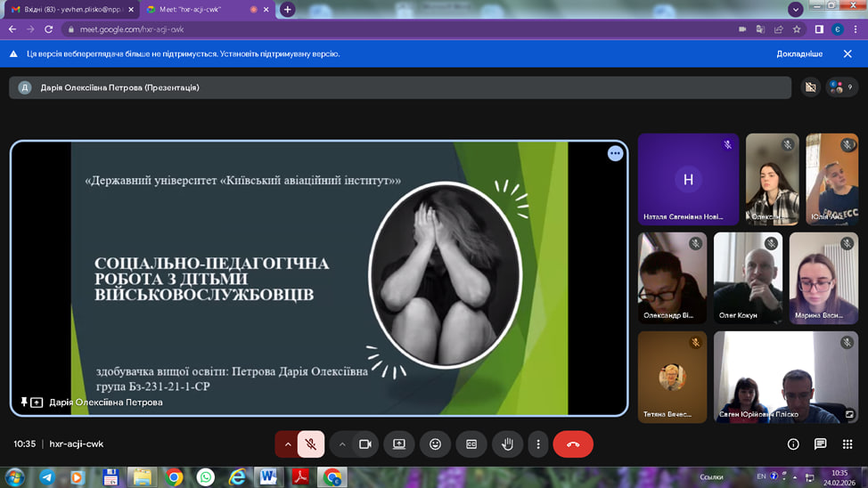Toggle the camera on or off
The height and width of the screenshot is (488, 868).
click(364, 443)
